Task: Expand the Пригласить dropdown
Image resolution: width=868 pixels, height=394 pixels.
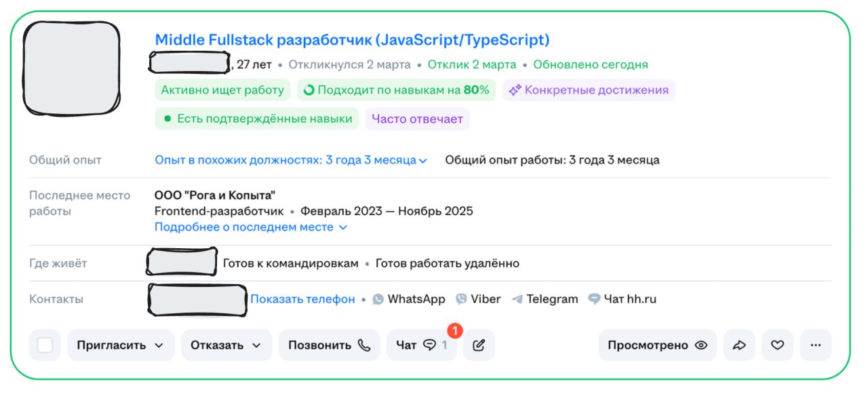Action: pos(121,345)
